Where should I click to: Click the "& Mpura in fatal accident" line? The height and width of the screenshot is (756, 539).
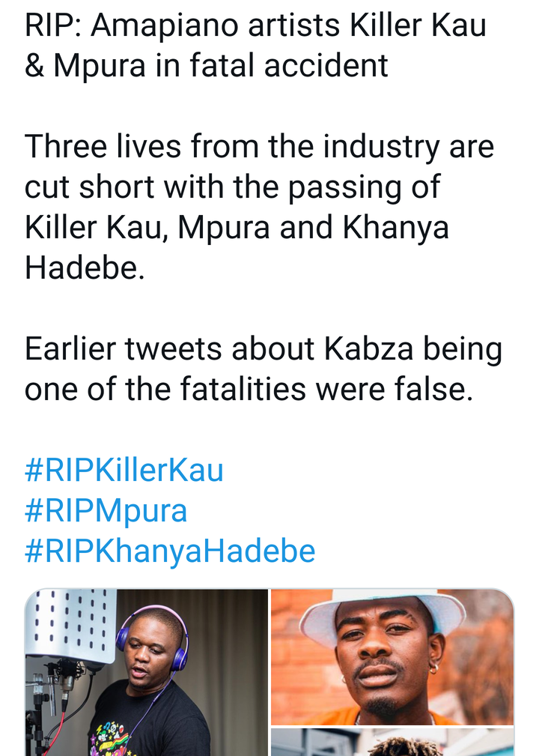click(207, 66)
